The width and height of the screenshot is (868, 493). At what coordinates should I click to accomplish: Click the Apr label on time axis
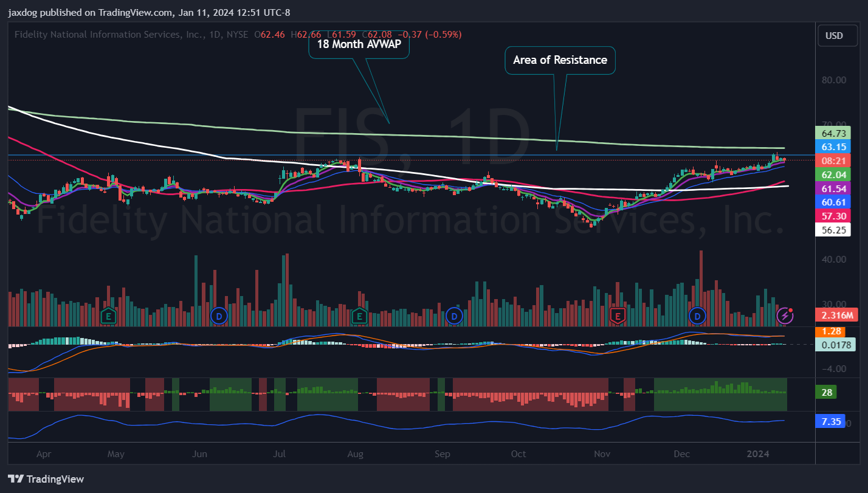pyautogui.click(x=43, y=454)
